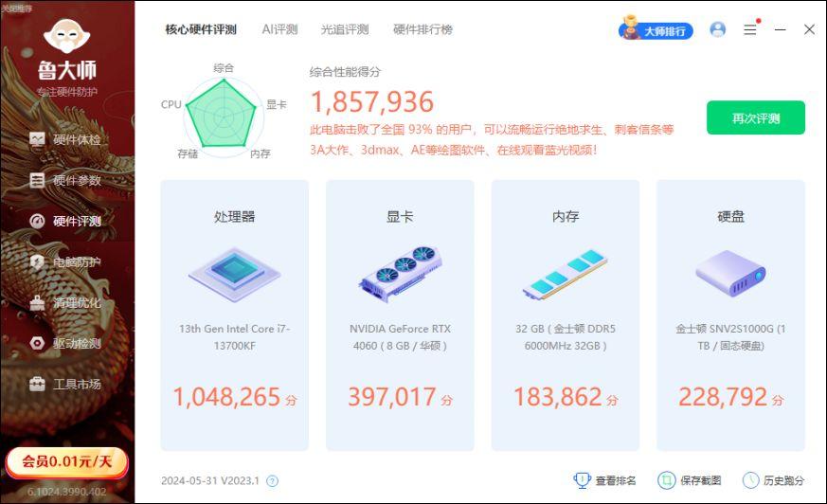Click the 6.1024.3990.402 version number

(x=67, y=492)
